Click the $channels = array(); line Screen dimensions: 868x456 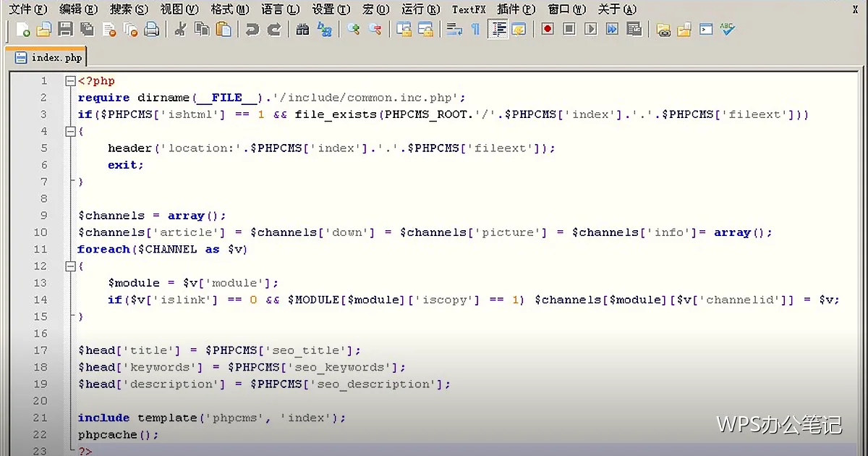coord(152,216)
